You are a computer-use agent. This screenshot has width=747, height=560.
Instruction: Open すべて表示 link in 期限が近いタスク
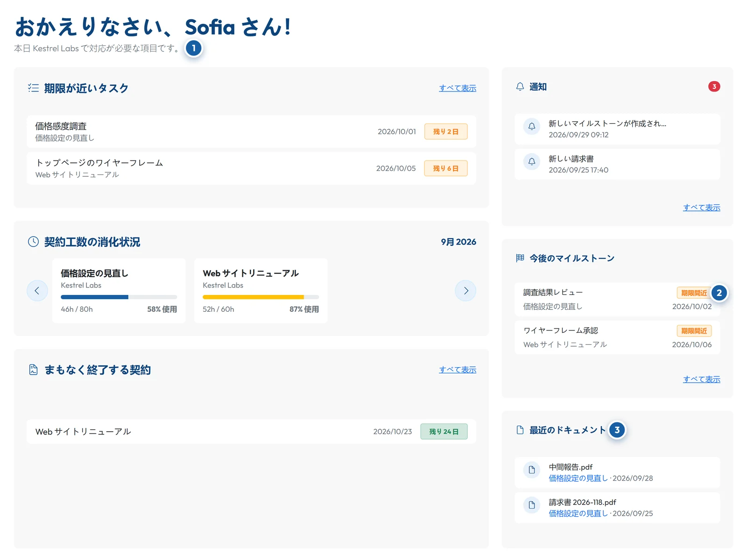coord(458,88)
